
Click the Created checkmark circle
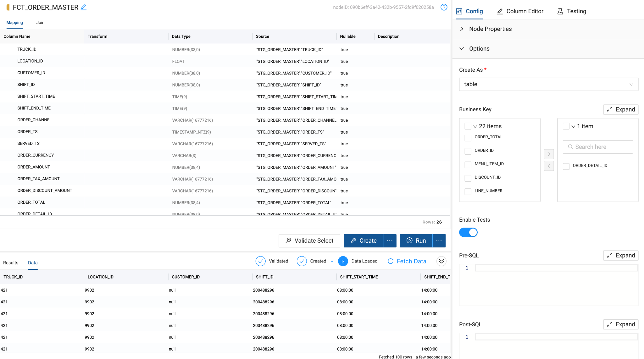click(x=302, y=261)
